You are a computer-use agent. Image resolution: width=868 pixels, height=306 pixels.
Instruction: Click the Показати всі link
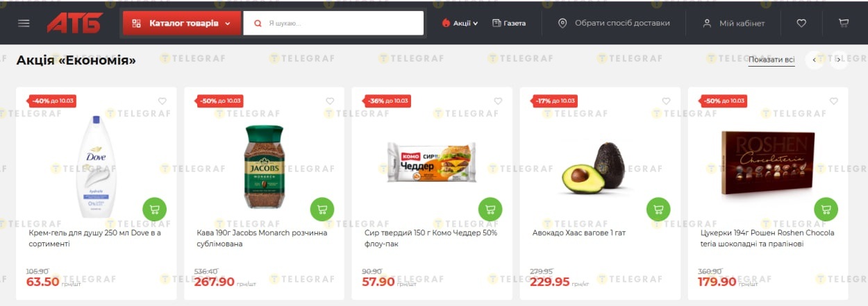(771, 60)
